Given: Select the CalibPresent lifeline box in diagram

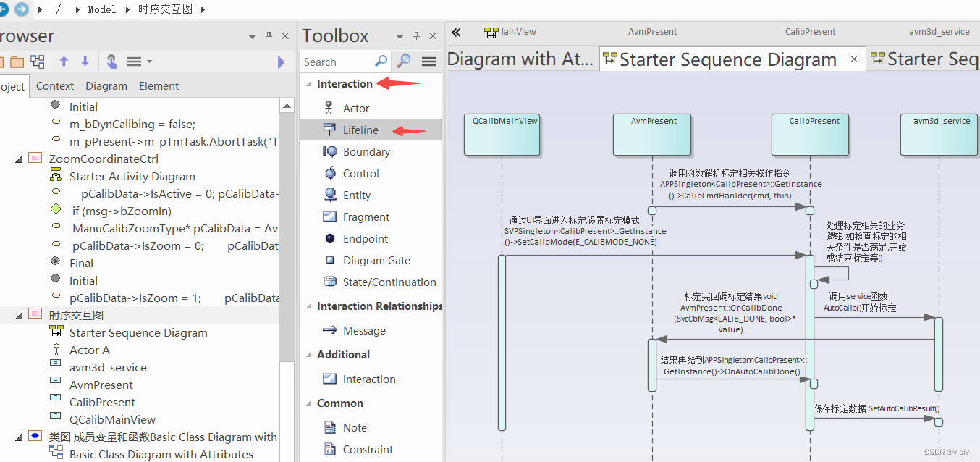Looking at the screenshot, I should 809,135.
